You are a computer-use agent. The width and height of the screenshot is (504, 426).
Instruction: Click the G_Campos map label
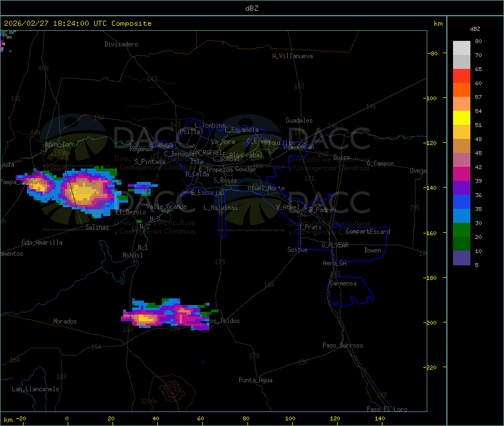click(x=380, y=163)
